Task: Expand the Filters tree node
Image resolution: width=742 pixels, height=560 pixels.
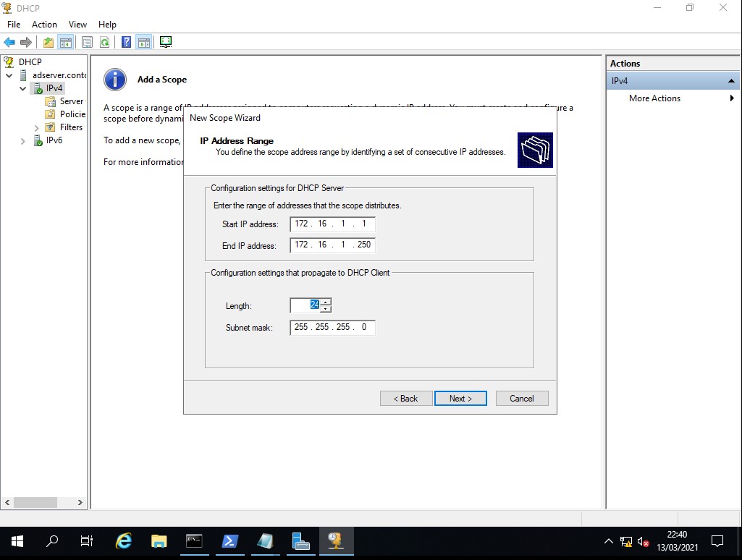Action: (37, 128)
